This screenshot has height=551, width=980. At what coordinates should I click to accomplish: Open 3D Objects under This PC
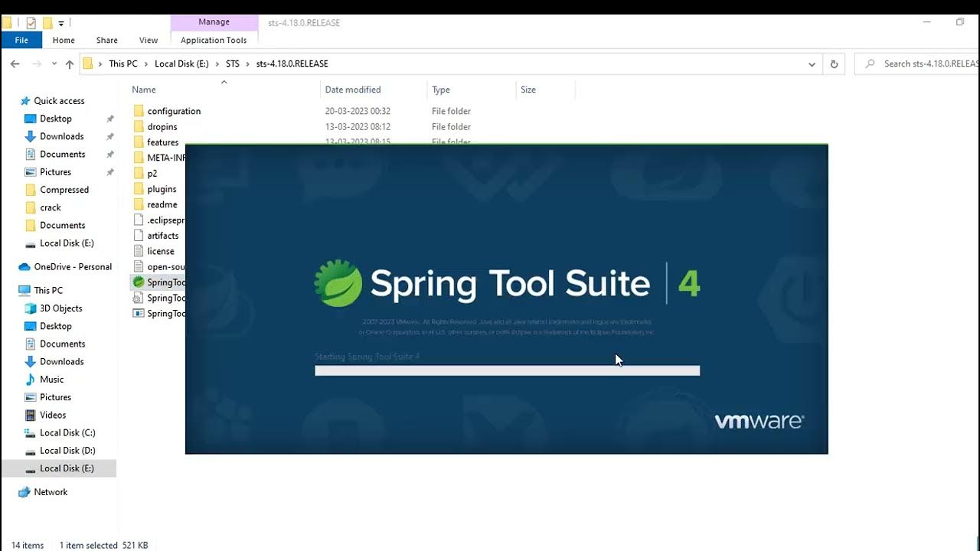pos(60,308)
